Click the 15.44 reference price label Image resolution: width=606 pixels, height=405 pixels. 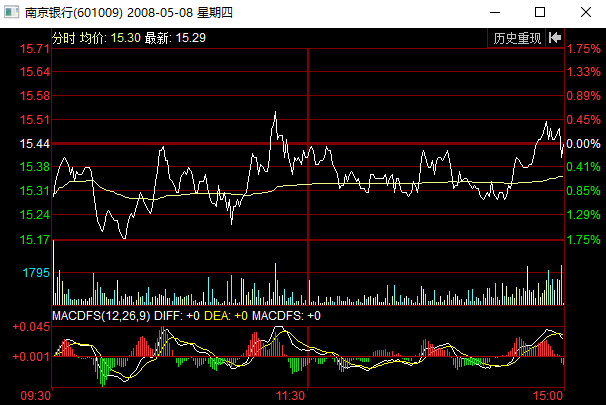coord(34,144)
